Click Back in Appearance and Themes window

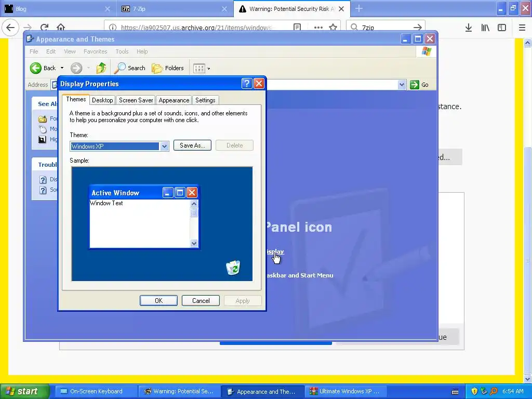(x=43, y=68)
